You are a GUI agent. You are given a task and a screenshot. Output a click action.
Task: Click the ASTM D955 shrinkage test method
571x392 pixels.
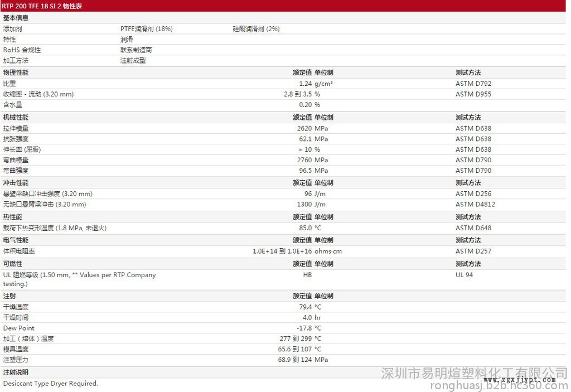click(x=473, y=94)
